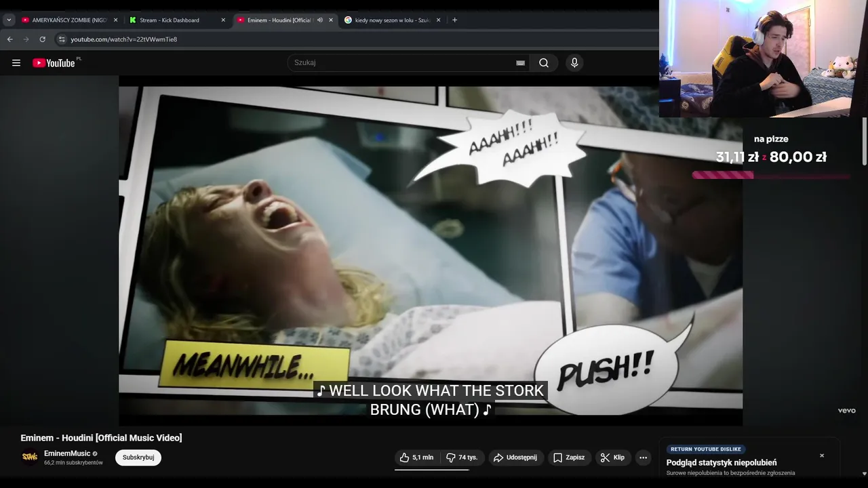Open the on-screen keyboard icon in search box

click(x=520, y=63)
